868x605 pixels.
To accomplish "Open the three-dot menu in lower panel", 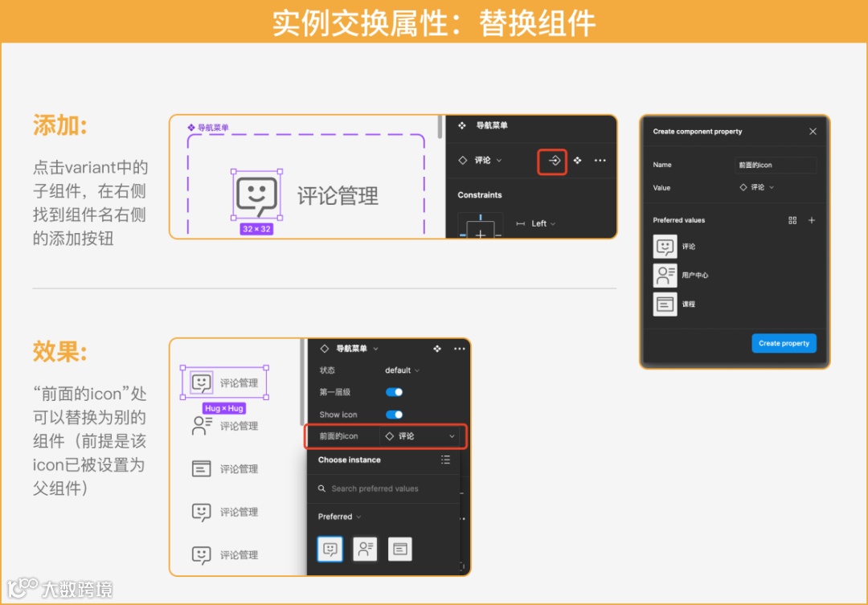I will (460, 349).
